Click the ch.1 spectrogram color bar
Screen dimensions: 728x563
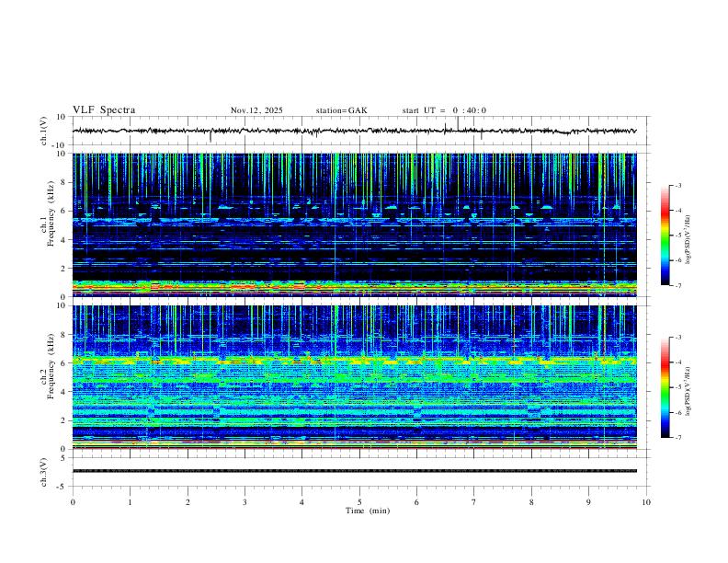[665, 236]
